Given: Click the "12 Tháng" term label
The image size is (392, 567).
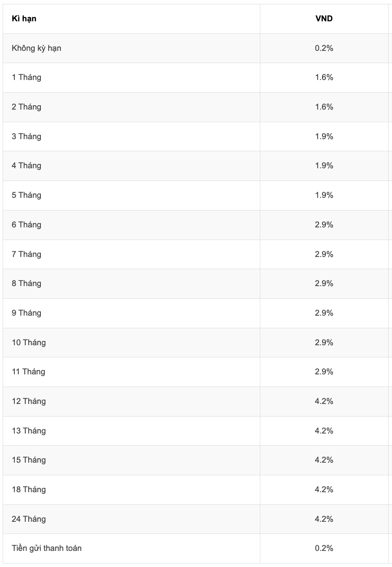Looking at the screenshot, I should 29,401.
